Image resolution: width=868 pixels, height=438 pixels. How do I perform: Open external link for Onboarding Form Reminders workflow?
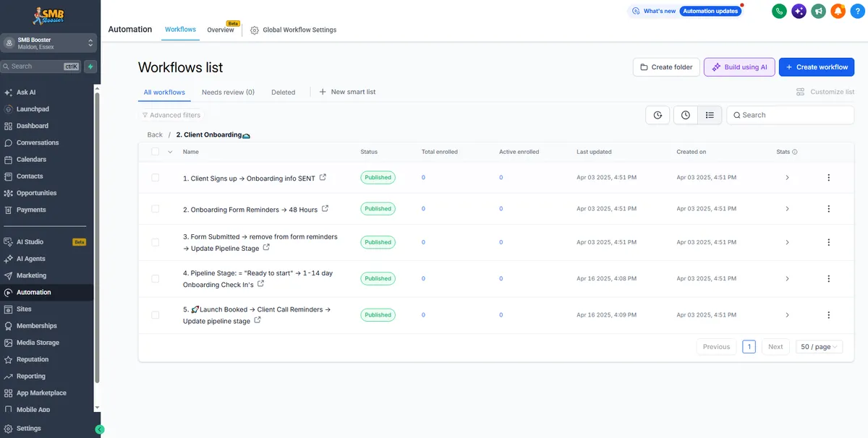click(x=325, y=209)
